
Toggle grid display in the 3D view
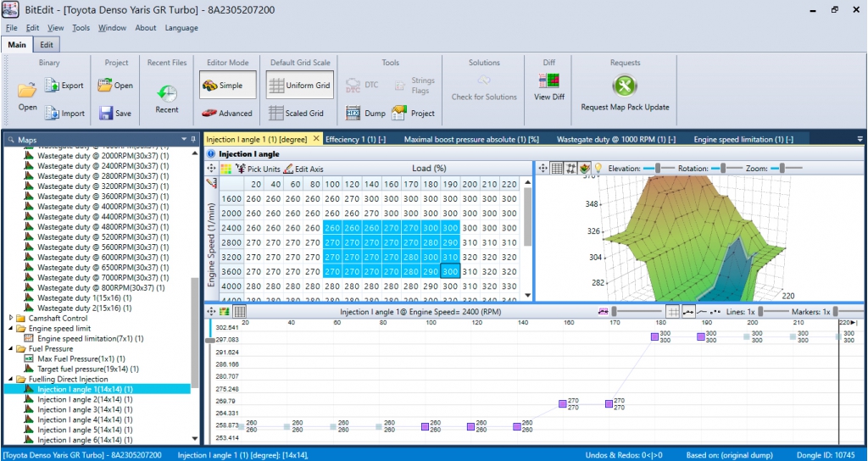pyautogui.click(x=558, y=168)
